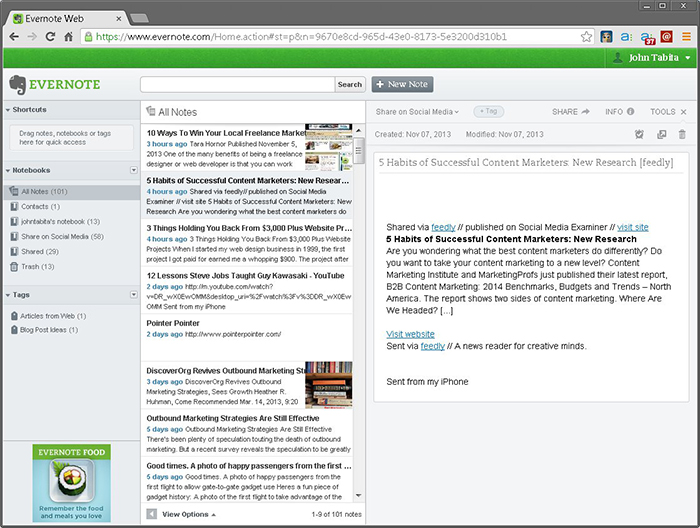Screen dimensions: 700x528
Task: Open the Chrome hamburger menu
Action: tap(685, 36)
